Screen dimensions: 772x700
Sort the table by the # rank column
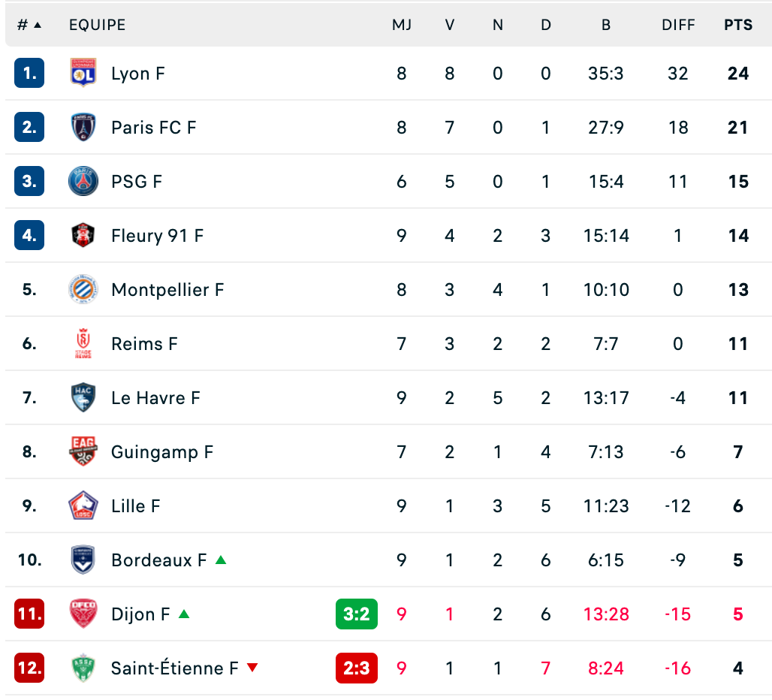(x=23, y=25)
